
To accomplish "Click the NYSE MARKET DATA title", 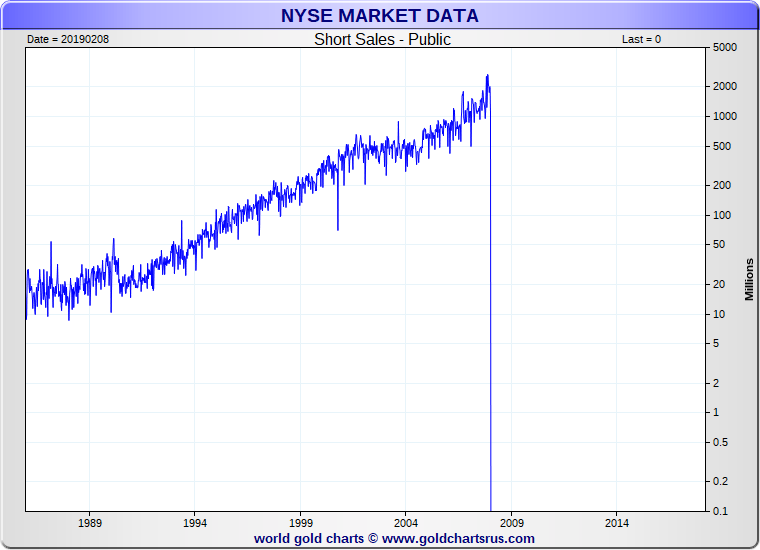I will 380,16.
